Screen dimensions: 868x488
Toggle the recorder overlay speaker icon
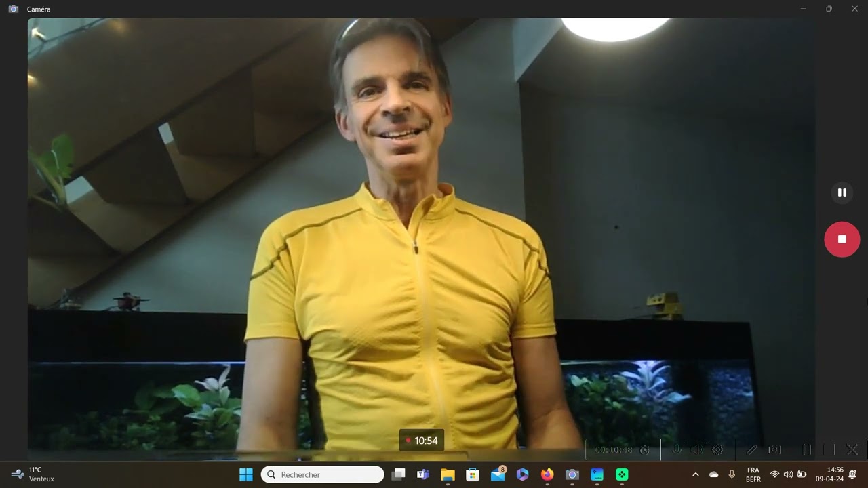click(696, 449)
